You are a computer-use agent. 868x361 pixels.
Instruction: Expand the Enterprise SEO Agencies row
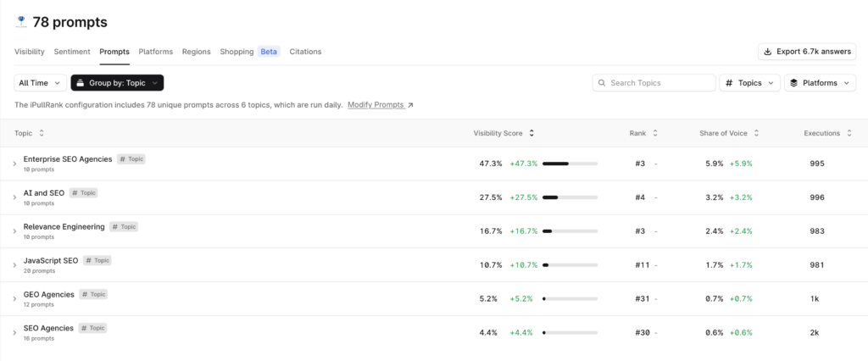point(14,164)
